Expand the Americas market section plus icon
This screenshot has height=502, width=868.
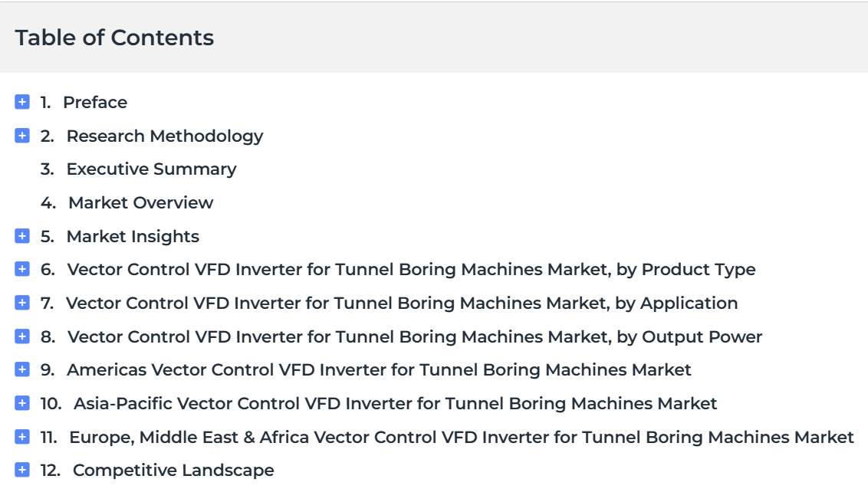coord(22,369)
